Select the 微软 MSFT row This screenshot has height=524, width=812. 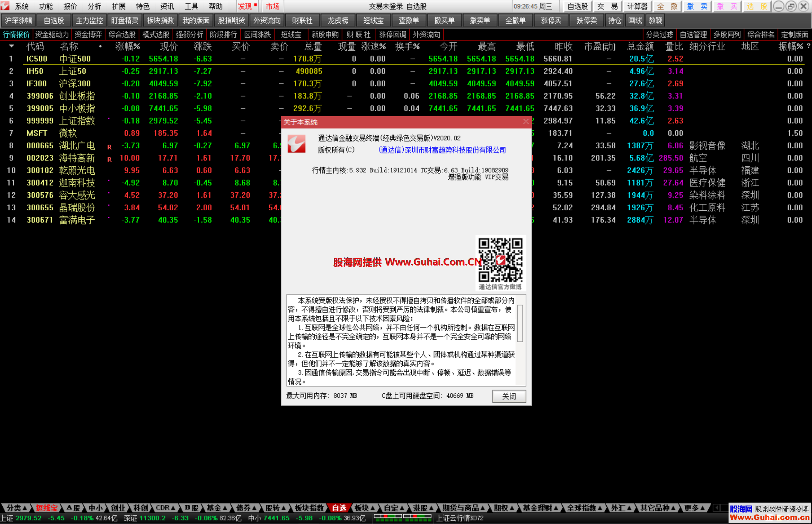[x=406, y=133]
